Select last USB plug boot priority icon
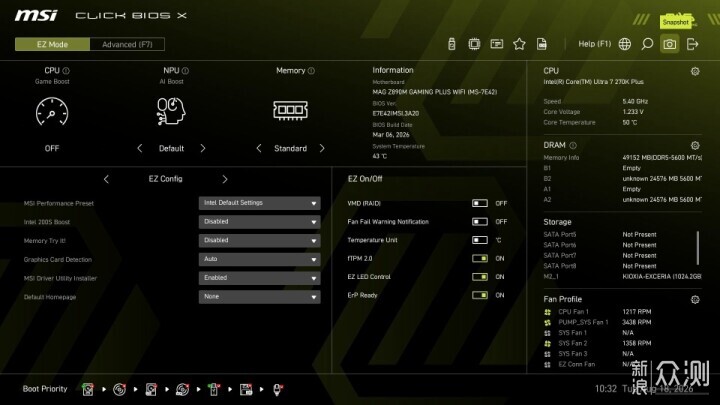This screenshot has width=720, height=405. tap(277, 389)
